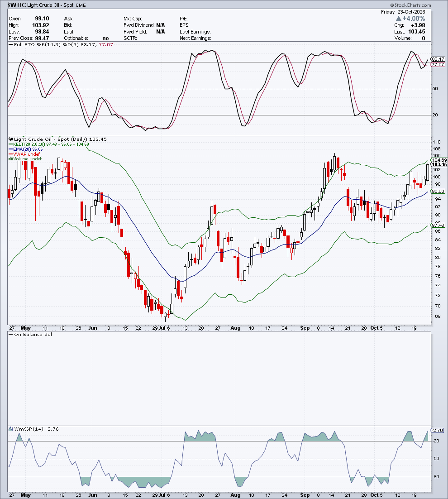Click the $WTIC ticker symbol title

pyautogui.click(x=16, y=5)
